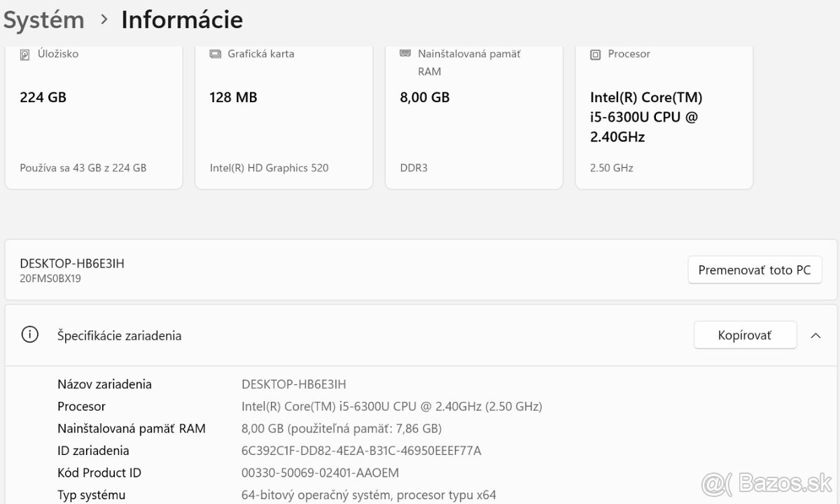840x504 pixels.
Task: Open the 224 GB storage usage text
Action: [x=83, y=168]
